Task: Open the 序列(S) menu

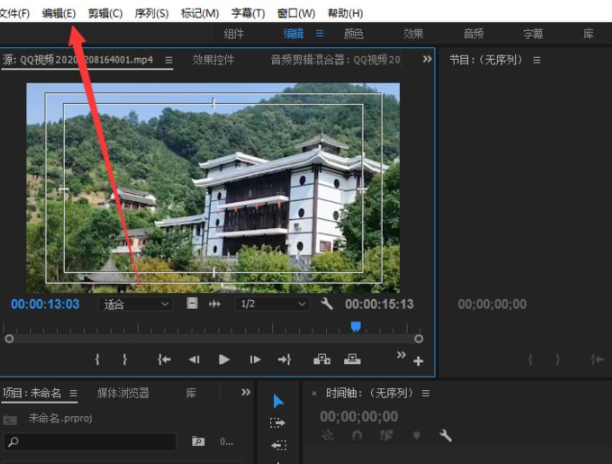Action: pyautogui.click(x=151, y=13)
